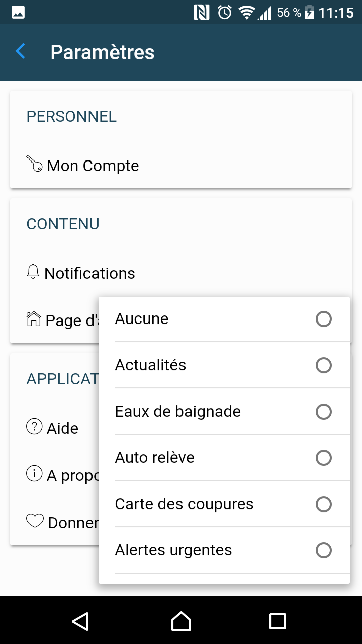Choose the Eaux de baignade radio button
The height and width of the screenshot is (644, 362).
[x=323, y=412]
